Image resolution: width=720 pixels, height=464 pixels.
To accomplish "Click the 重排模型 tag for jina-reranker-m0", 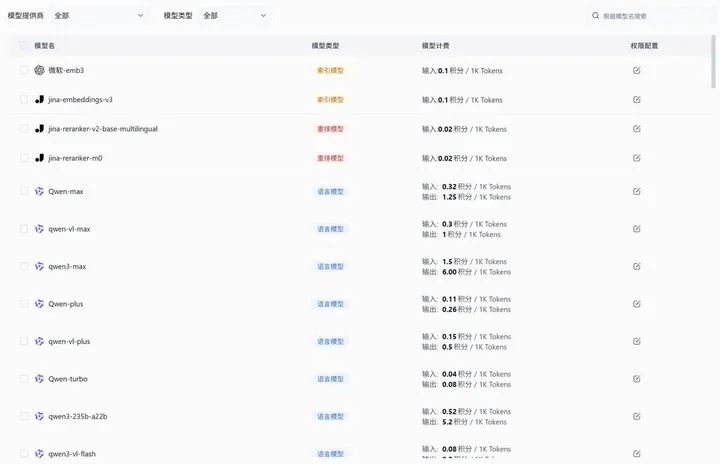I will (x=330, y=158).
